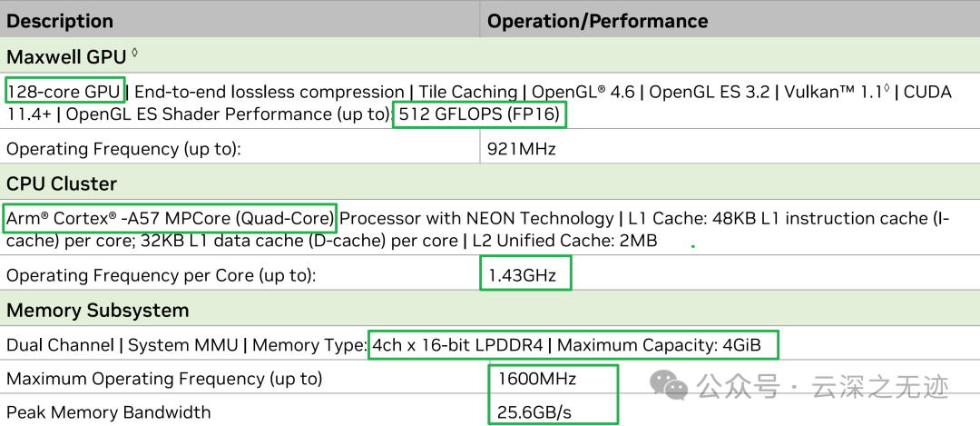Click the WeChat logo watermark icon
Viewport: 980px width, 426px height.
pyautogui.click(x=674, y=387)
